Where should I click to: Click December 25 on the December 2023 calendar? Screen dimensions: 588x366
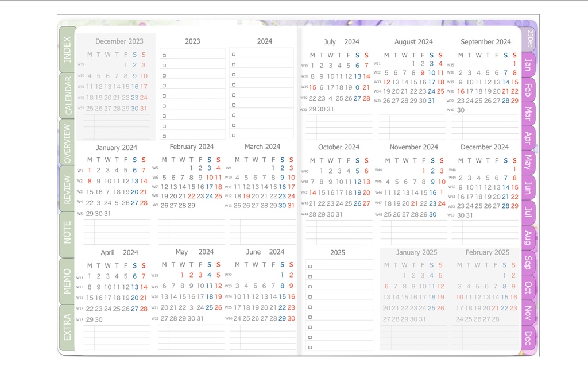pyautogui.click(x=89, y=107)
